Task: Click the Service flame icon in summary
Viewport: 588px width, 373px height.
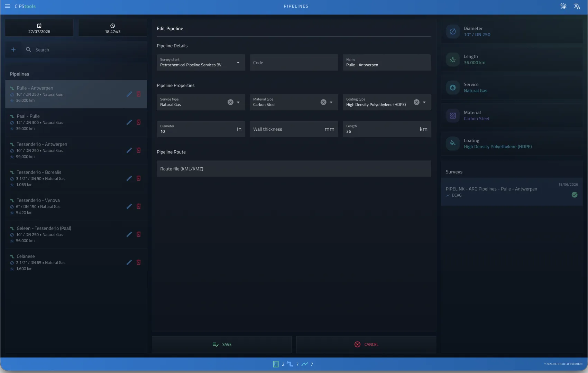Action: (x=453, y=87)
